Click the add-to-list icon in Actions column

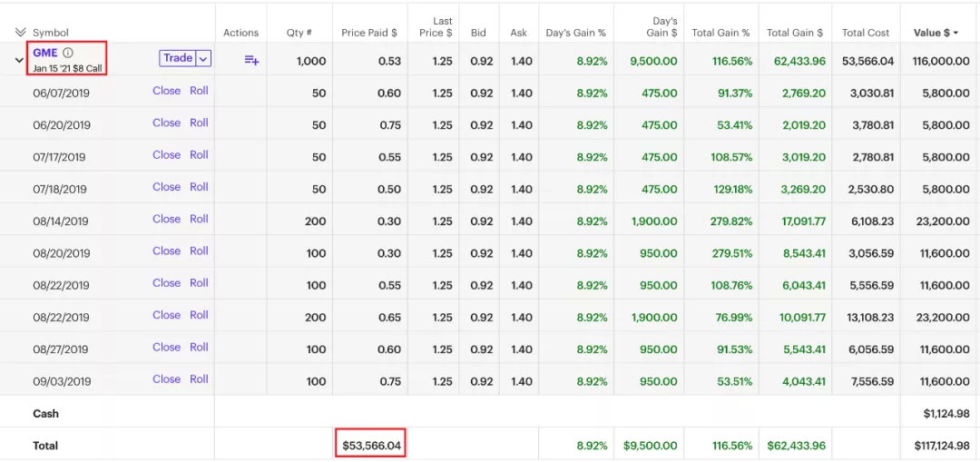pyautogui.click(x=251, y=60)
